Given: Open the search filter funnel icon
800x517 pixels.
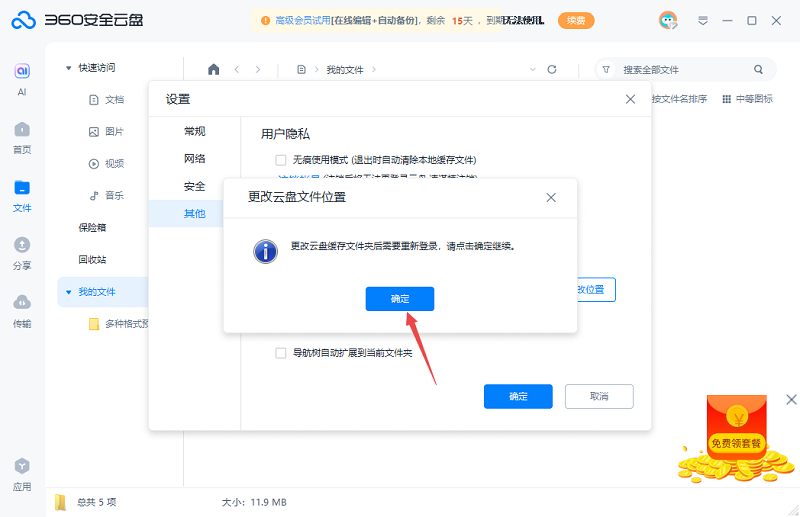Looking at the screenshot, I should (606, 69).
